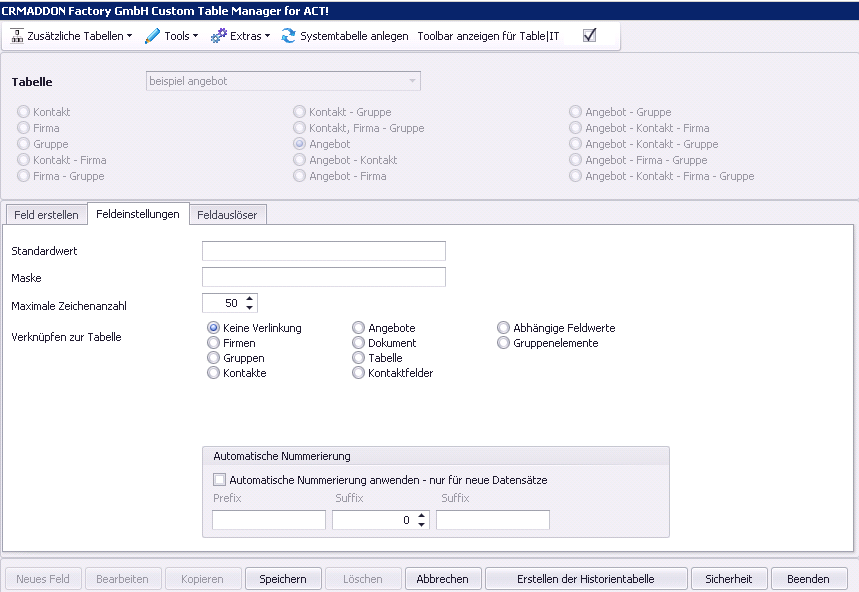The image size is (859, 592).
Task: Open the Zusätzliche Tabellen dropdown arrow
Action: tap(129, 36)
